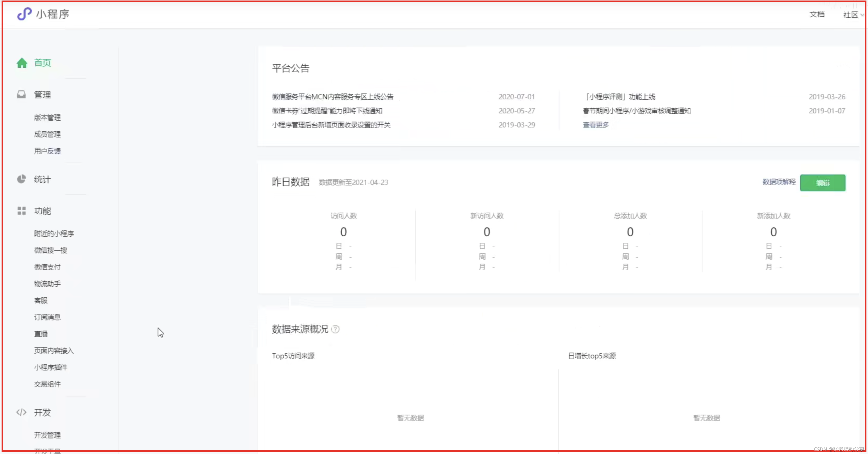Open 成员管理 sidebar item
The width and height of the screenshot is (868, 454).
point(48,134)
